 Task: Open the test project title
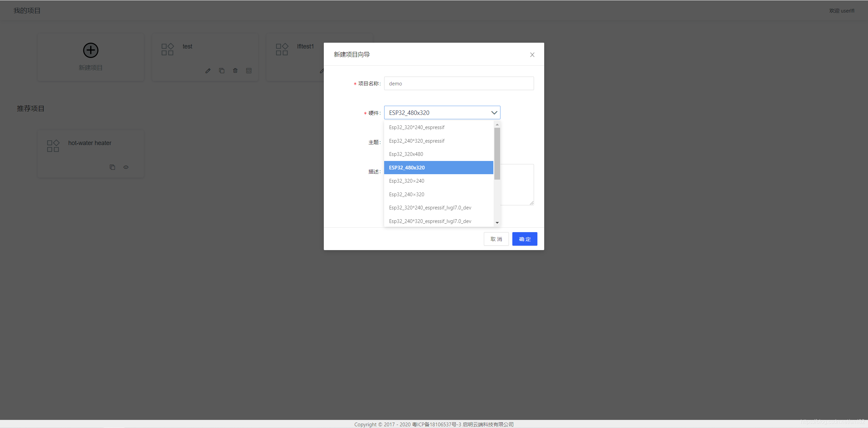point(187,46)
